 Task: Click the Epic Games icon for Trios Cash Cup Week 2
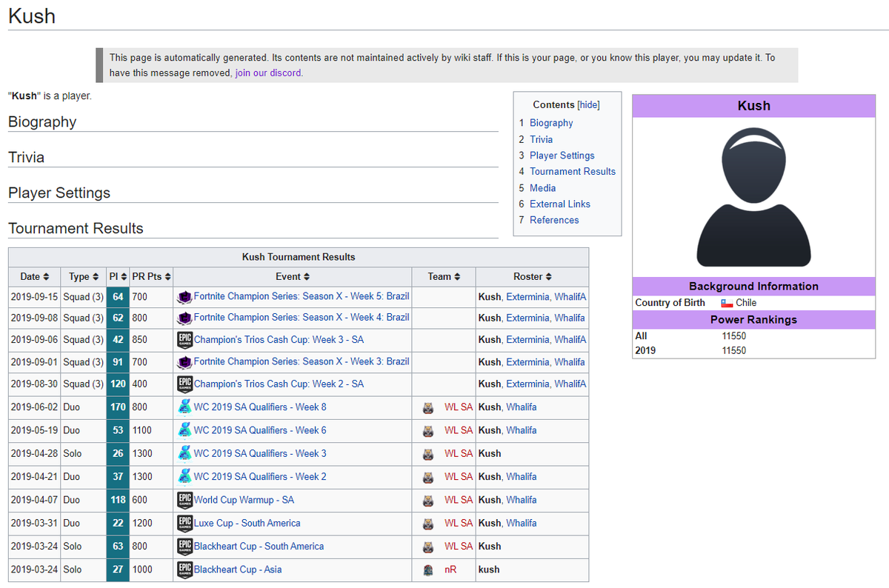click(185, 384)
